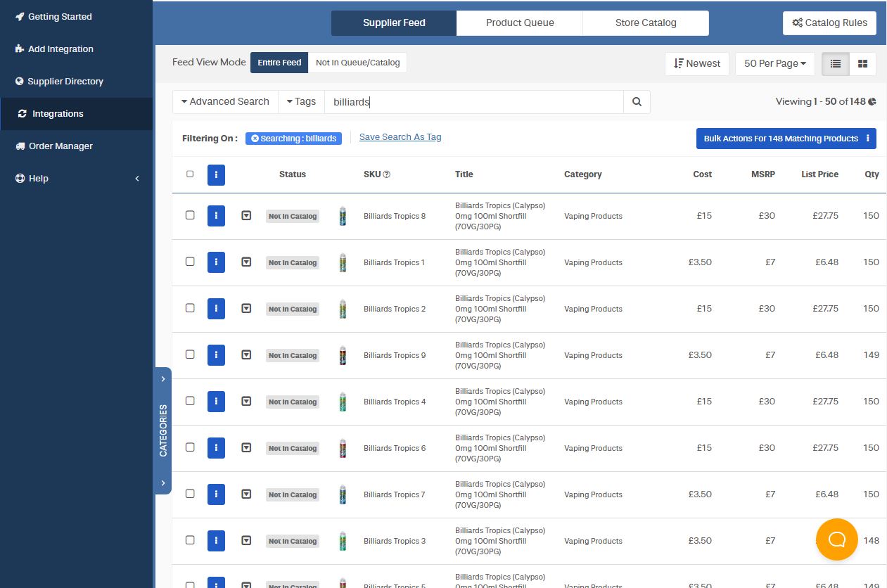Screen dimensions: 887x588
Task: Click the SKU text Billiards Tropics 3
Action: tap(395, 541)
